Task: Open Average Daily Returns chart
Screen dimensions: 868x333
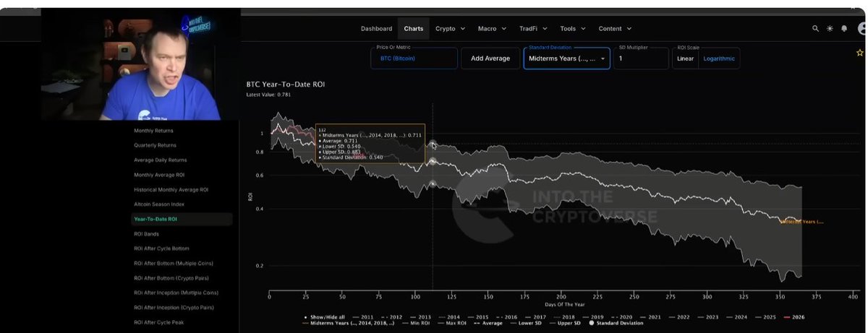Action: point(160,160)
